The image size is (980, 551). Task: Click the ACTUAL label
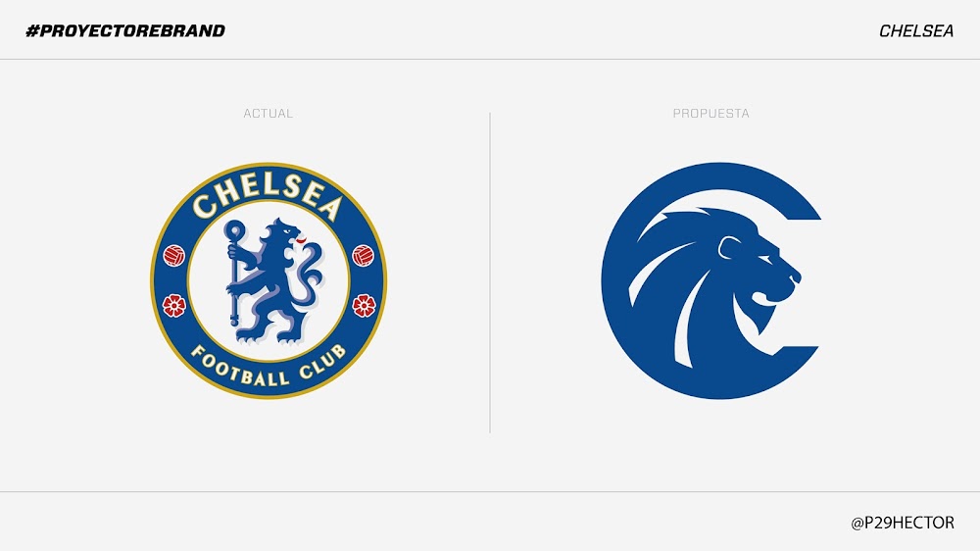click(x=269, y=113)
